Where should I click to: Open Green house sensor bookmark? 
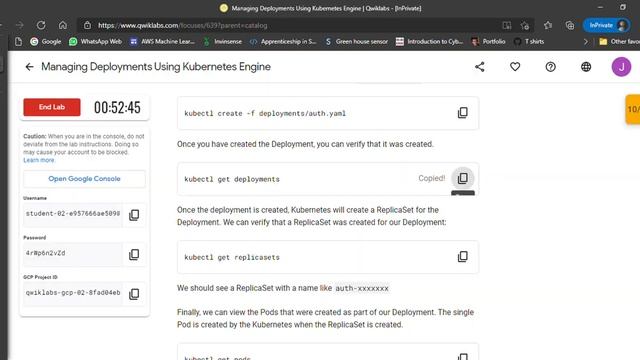point(356,42)
